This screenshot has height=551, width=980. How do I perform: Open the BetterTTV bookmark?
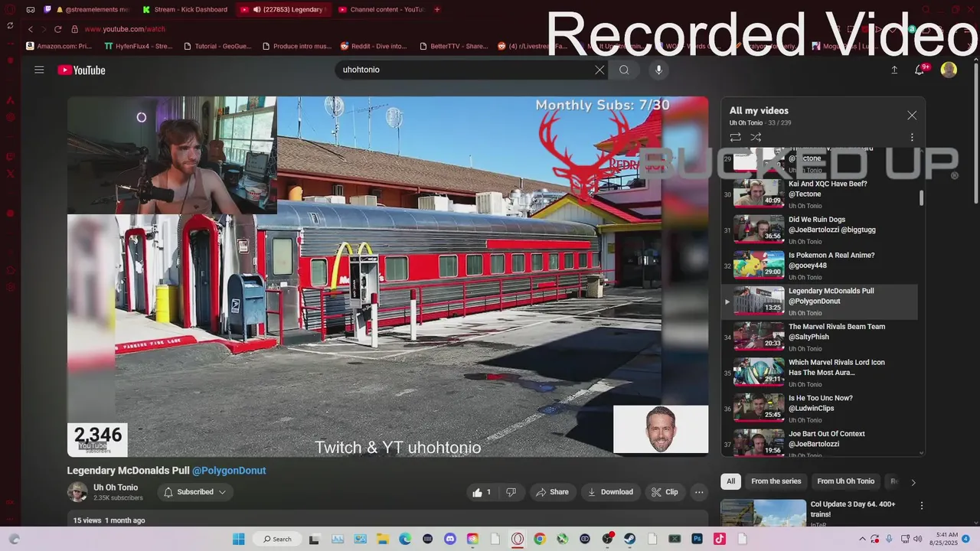[454, 46]
